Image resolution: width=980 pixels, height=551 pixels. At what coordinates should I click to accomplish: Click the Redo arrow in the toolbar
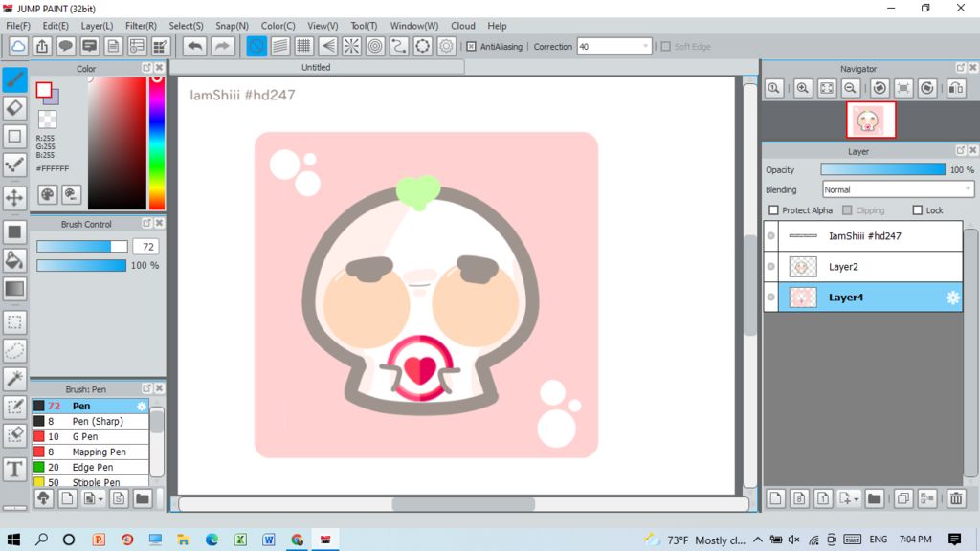coord(222,46)
